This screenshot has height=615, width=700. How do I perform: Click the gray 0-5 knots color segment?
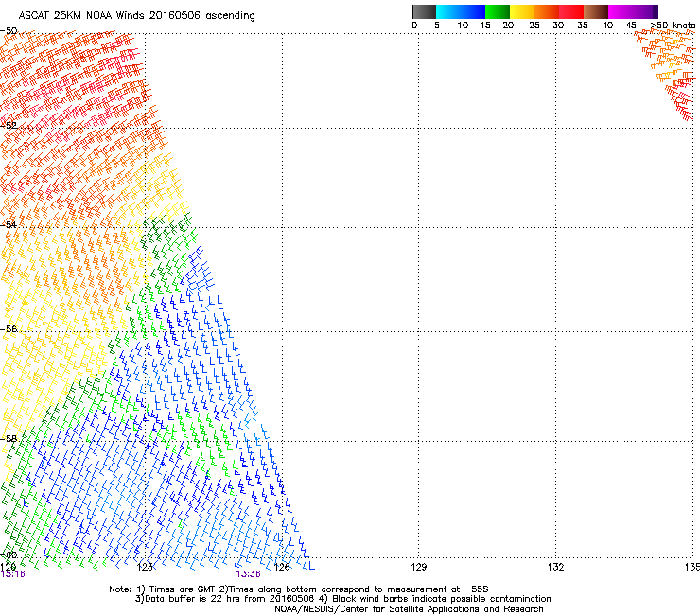click(x=424, y=11)
